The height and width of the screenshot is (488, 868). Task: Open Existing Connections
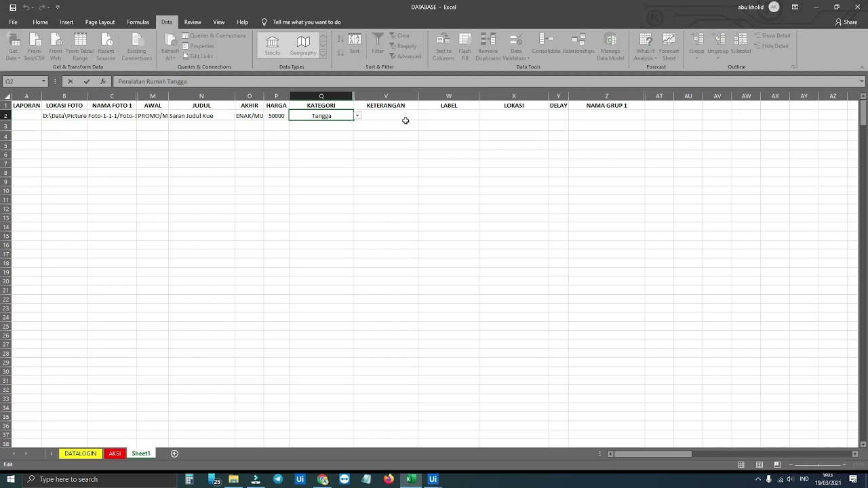tap(136, 47)
